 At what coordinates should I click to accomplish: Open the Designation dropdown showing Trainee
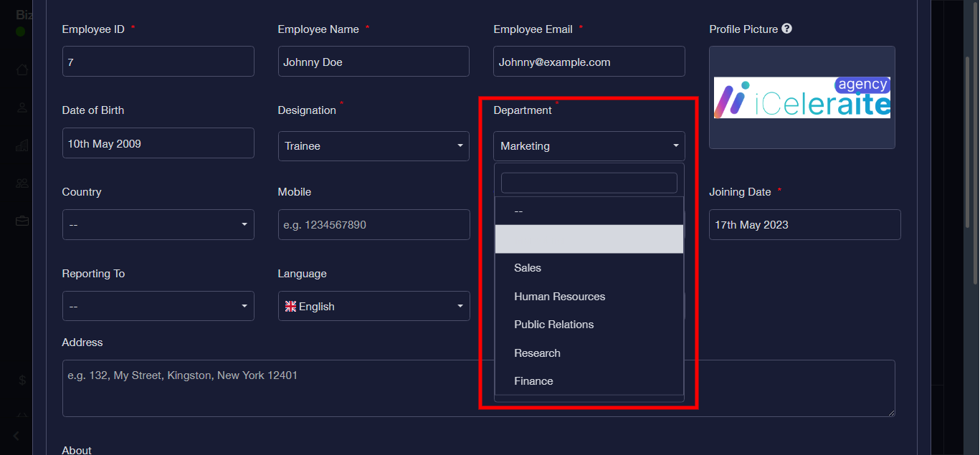pyautogui.click(x=373, y=146)
